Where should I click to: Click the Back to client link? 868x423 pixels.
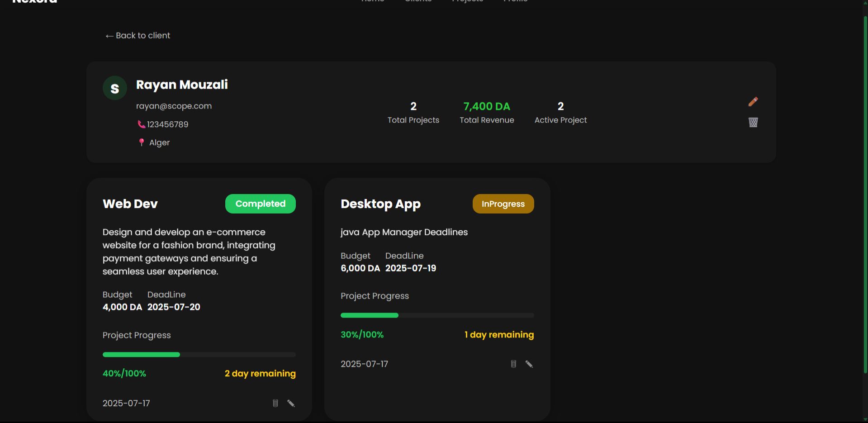[137, 35]
